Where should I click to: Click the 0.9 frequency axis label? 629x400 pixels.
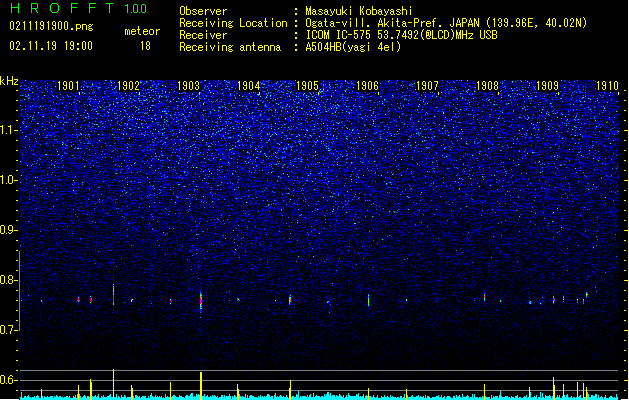pos(9,230)
